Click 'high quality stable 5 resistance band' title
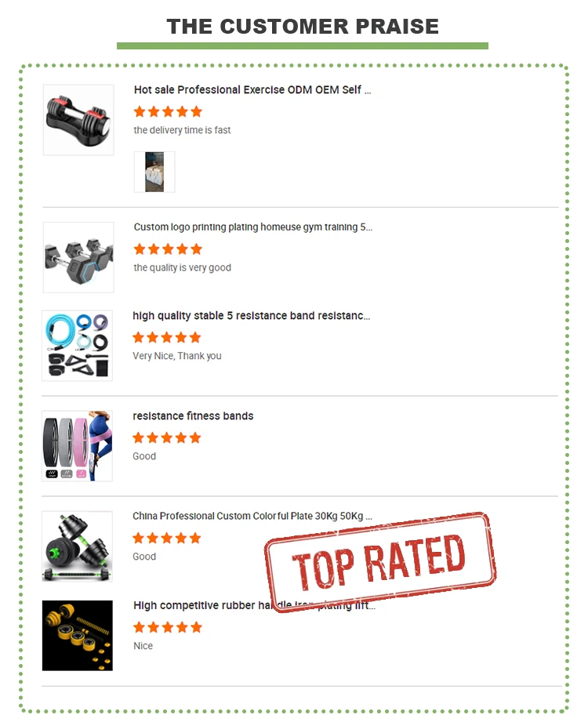This screenshot has width=588, height=722. (252, 316)
